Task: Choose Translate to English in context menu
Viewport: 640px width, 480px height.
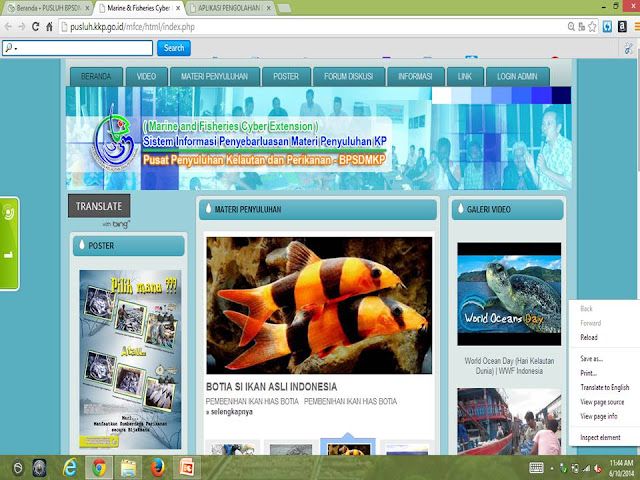Action: pyautogui.click(x=604, y=387)
